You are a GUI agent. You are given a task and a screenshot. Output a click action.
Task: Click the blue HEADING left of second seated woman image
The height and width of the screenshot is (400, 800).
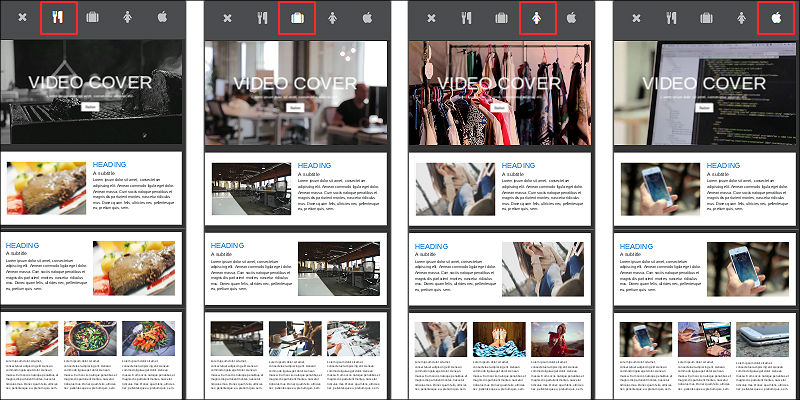432,246
